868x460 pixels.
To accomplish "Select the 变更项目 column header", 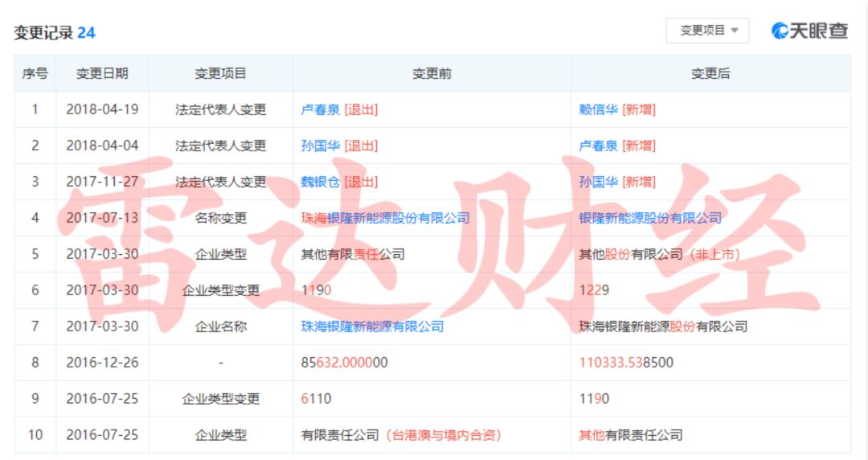I will tap(220, 73).
